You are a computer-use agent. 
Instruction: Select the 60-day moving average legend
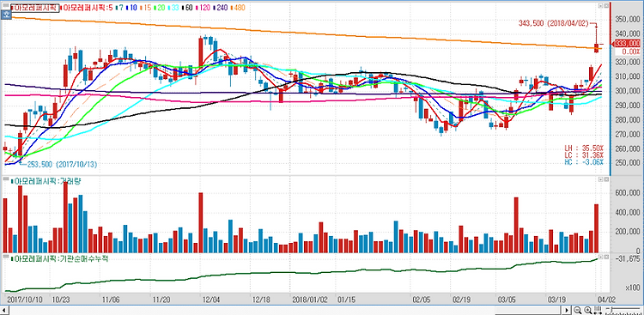tap(187, 8)
